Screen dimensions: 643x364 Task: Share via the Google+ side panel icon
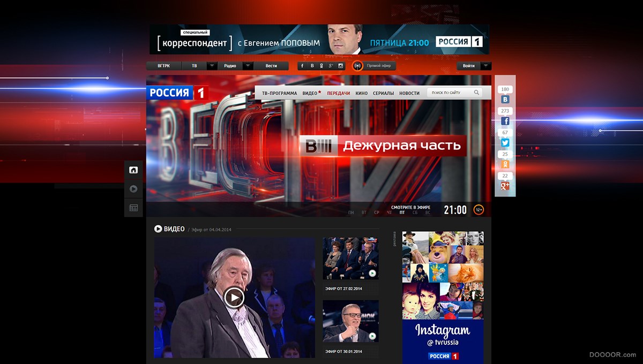[x=505, y=186]
